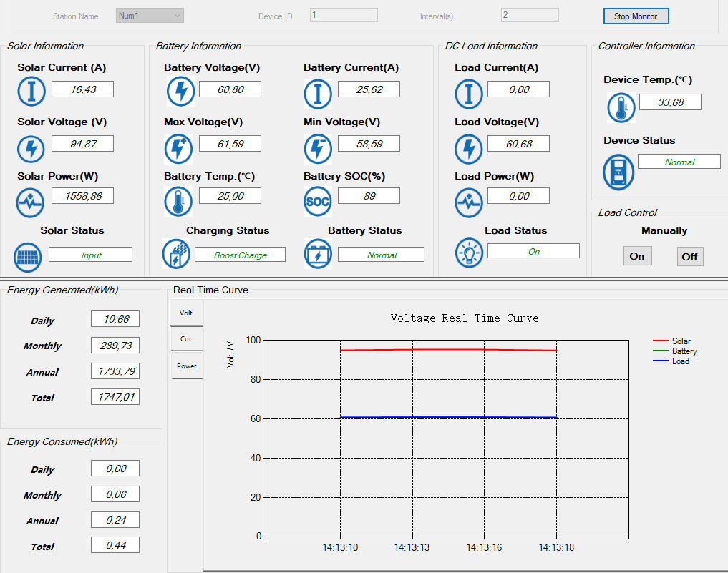728x573 pixels.
Task: Click the Solar Status panel icon
Action: coord(28,257)
